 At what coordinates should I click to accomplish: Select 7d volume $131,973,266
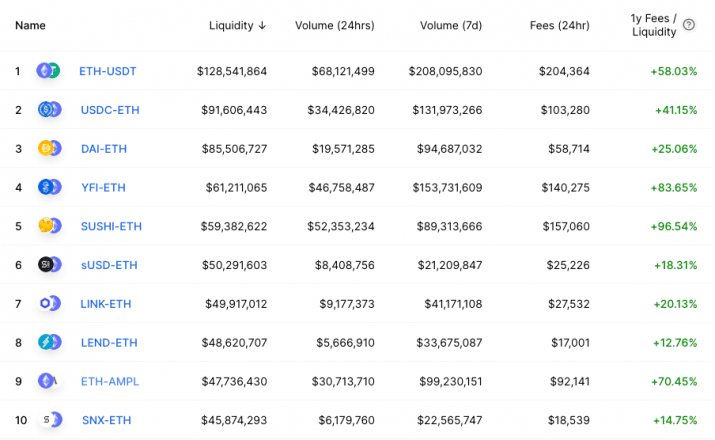point(447,110)
